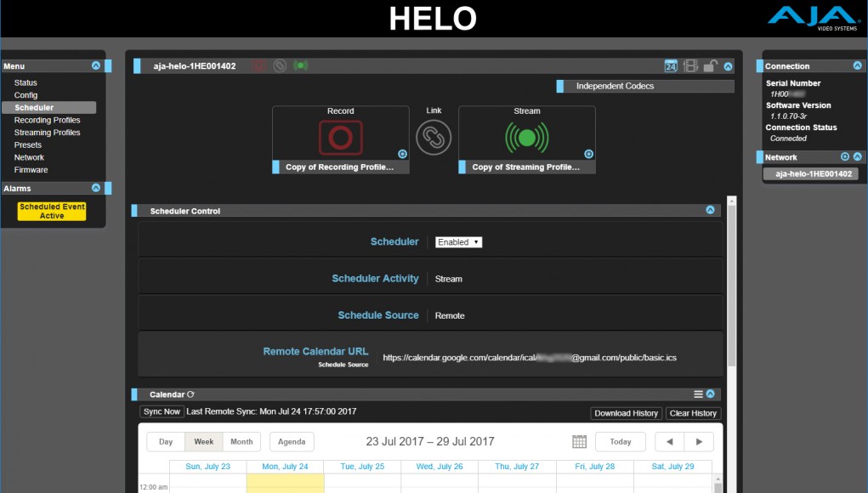This screenshot has width=868, height=493.
Task: Click the main panel vertical scrollbar
Action: [x=732, y=285]
